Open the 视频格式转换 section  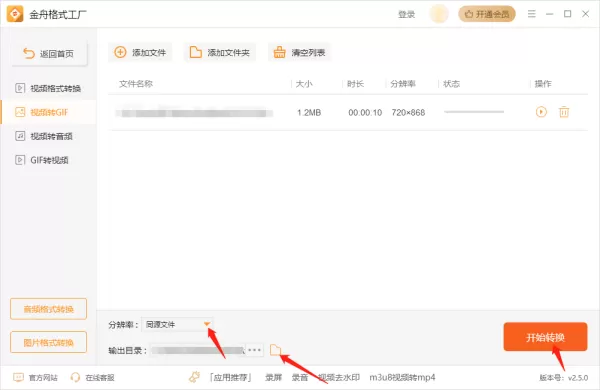(x=48, y=88)
